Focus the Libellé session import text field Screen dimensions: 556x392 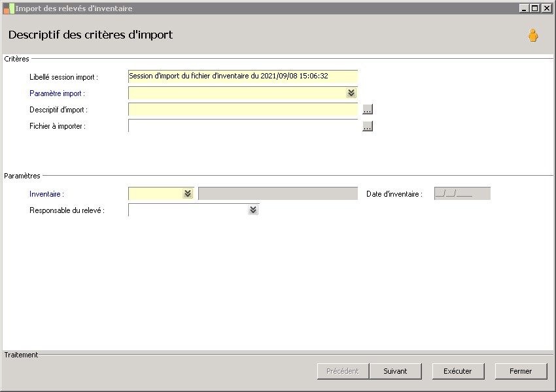pos(243,76)
